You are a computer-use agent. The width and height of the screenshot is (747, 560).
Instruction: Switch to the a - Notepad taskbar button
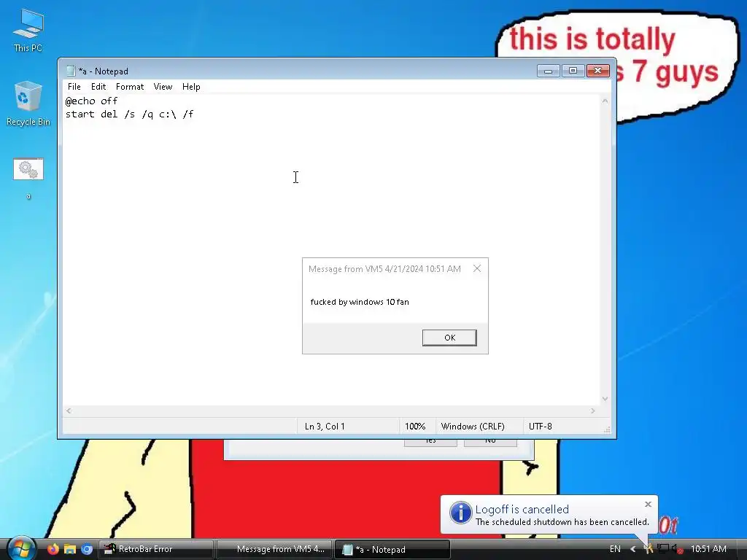(392, 549)
